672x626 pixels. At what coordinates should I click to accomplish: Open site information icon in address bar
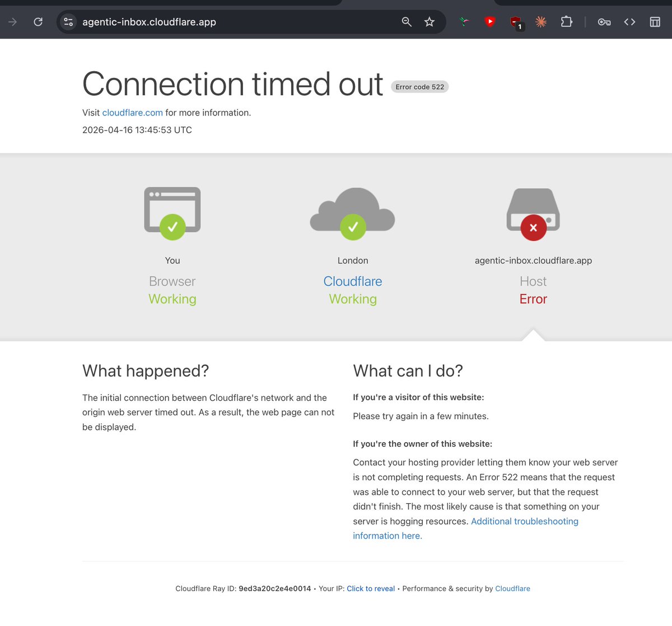coord(68,22)
